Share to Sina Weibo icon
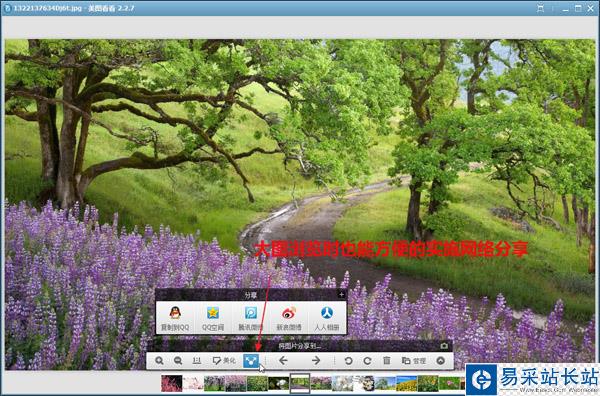Image resolution: width=600 pixels, height=396 pixels. pyautogui.click(x=289, y=318)
